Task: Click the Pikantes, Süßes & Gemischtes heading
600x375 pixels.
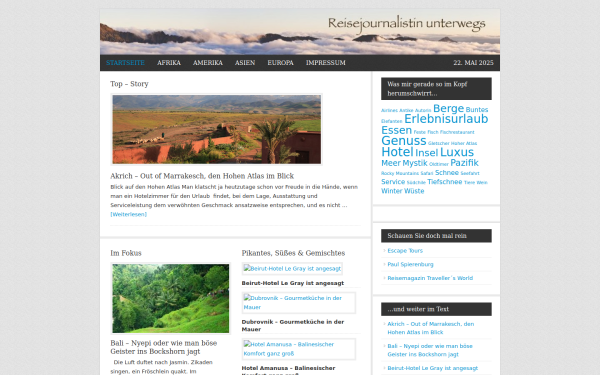Action: (x=293, y=253)
